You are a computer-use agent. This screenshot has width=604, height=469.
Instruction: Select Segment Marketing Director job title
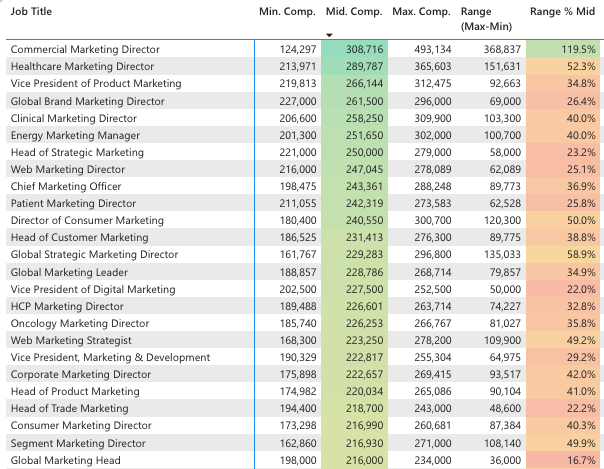click(78, 443)
